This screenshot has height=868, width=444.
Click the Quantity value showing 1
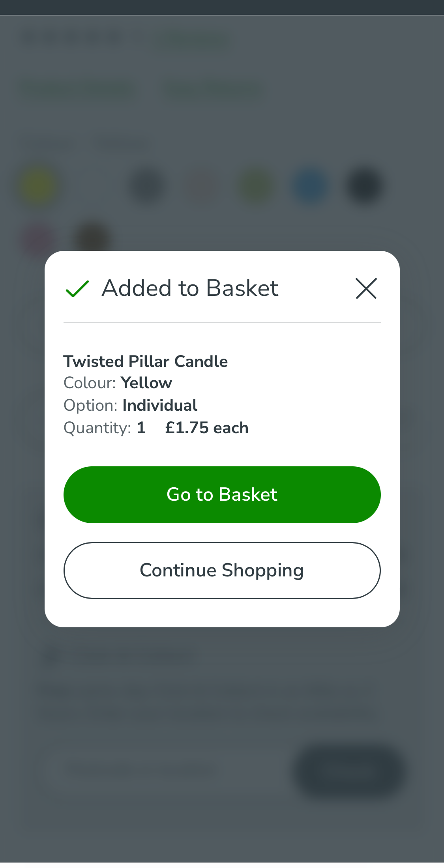coord(141,427)
